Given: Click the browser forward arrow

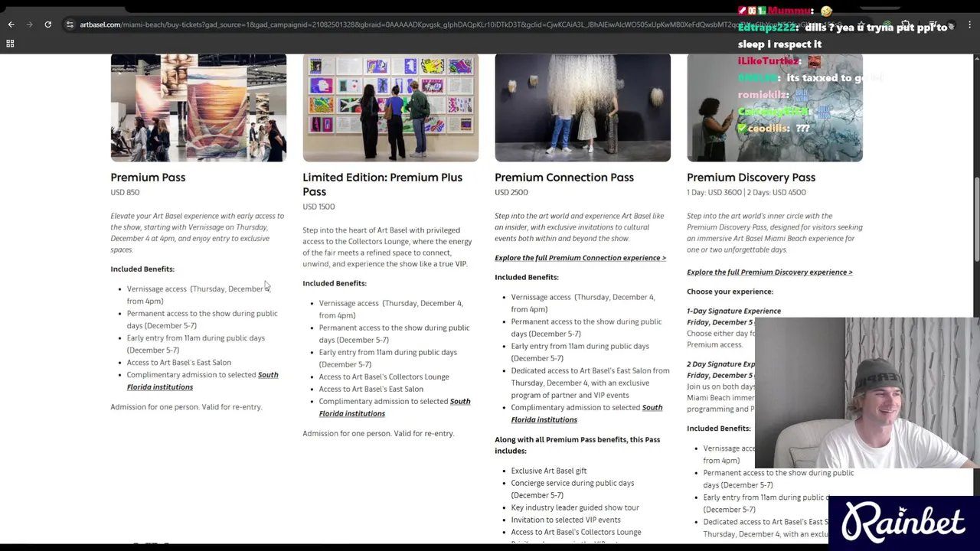Looking at the screenshot, I should (30, 24).
